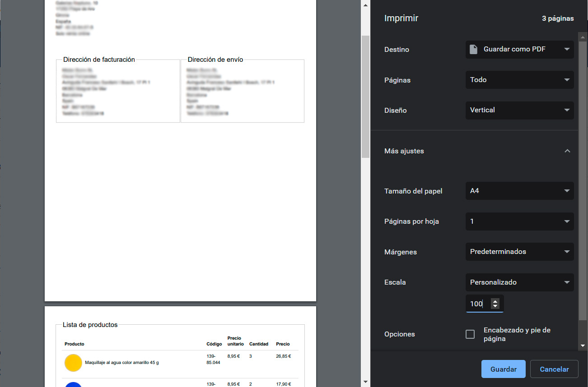588x387 pixels.
Task: Click 'Maquillaje al agua color amarillo 45 g'
Action: 122,363
